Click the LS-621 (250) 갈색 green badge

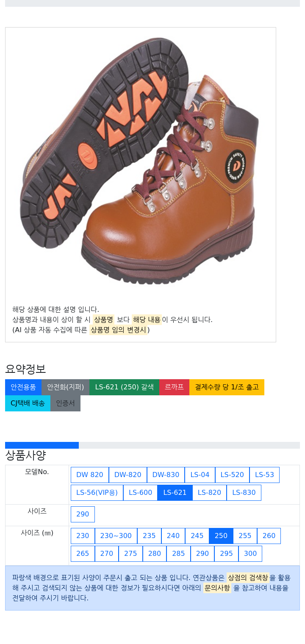(x=124, y=387)
